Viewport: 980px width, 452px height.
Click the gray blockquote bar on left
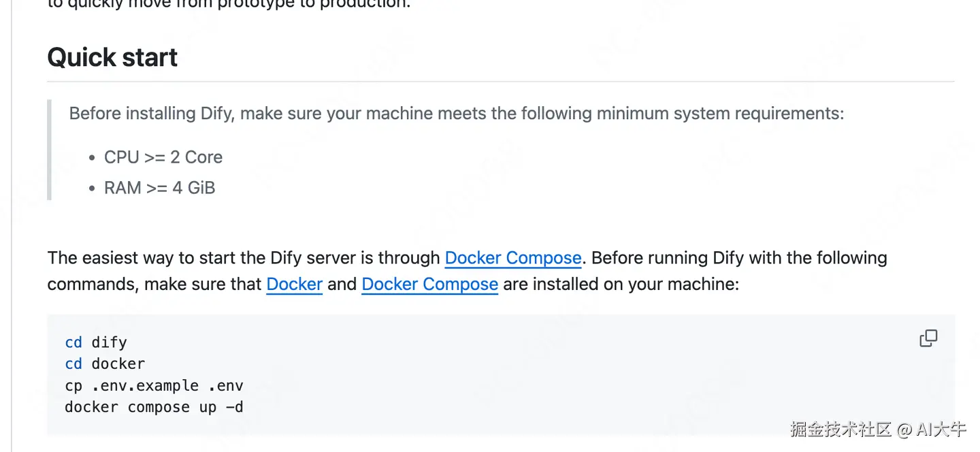click(x=49, y=150)
